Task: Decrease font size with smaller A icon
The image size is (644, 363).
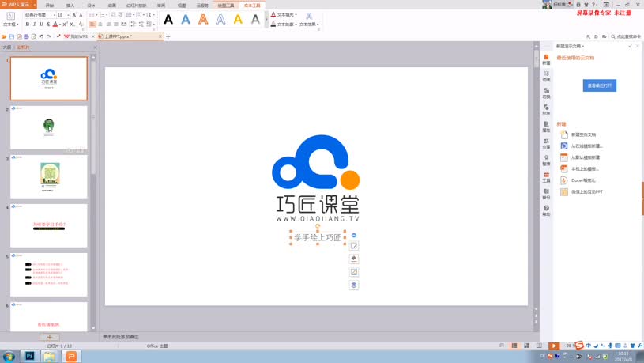Action: coord(81,15)
